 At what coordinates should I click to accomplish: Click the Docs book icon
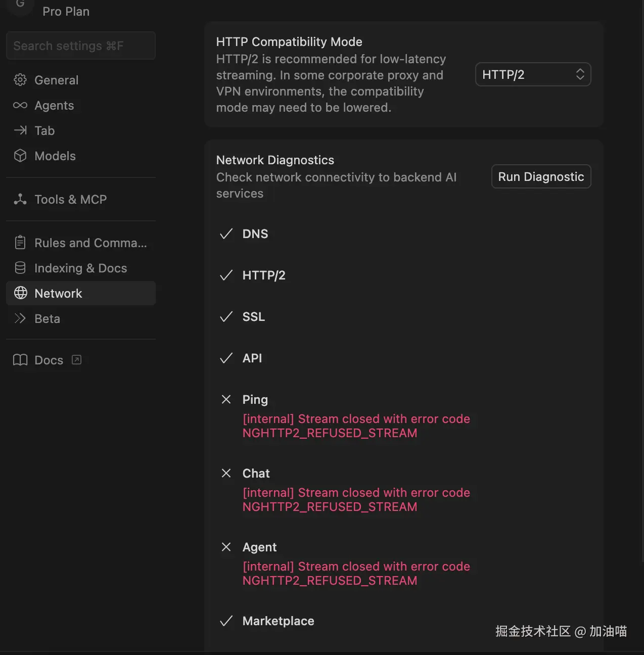[20, 360]
